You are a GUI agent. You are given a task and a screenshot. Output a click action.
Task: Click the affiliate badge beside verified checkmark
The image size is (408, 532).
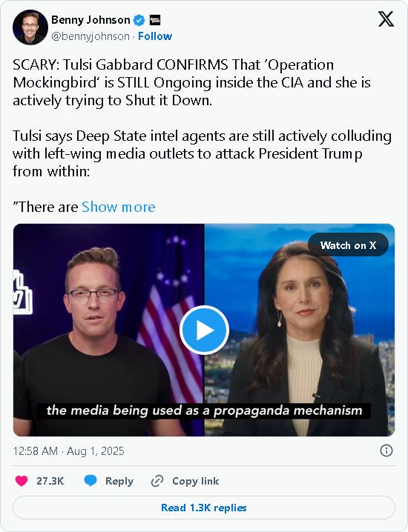[155, 20]
